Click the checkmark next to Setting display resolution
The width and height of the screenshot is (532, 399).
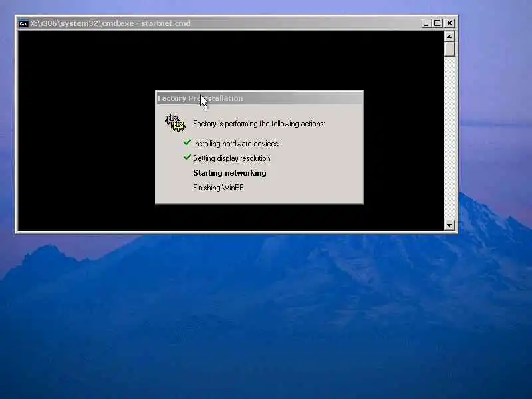point(187,157)
